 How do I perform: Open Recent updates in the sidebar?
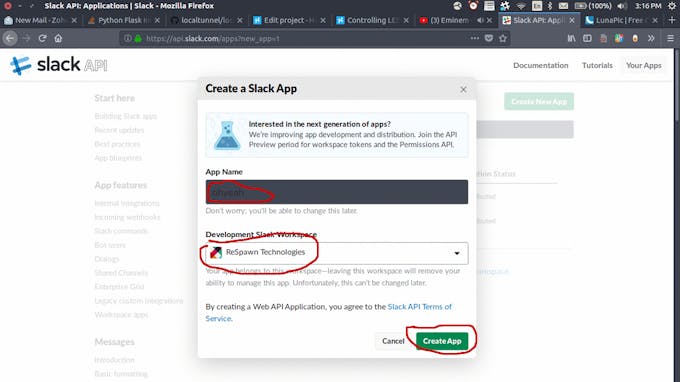point(119,130)
